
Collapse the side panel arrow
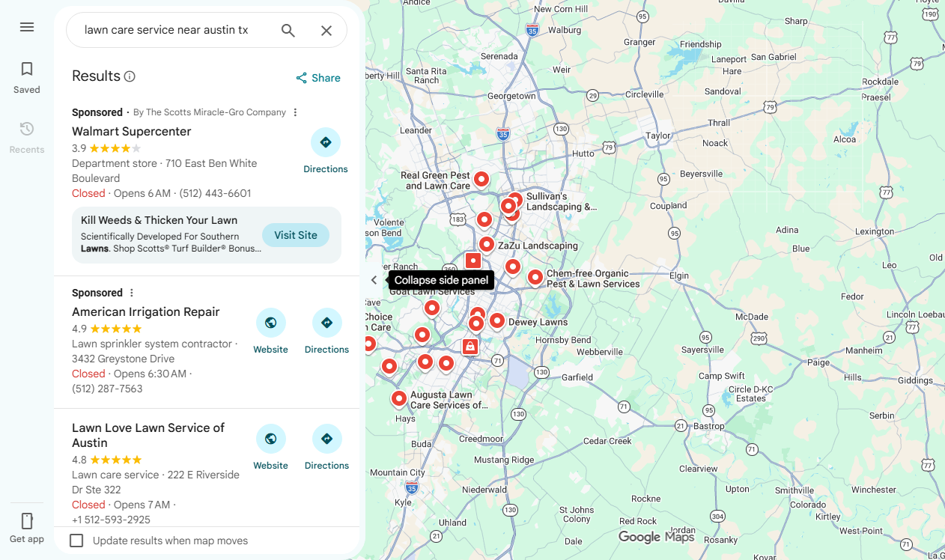(x=374, y=280)
